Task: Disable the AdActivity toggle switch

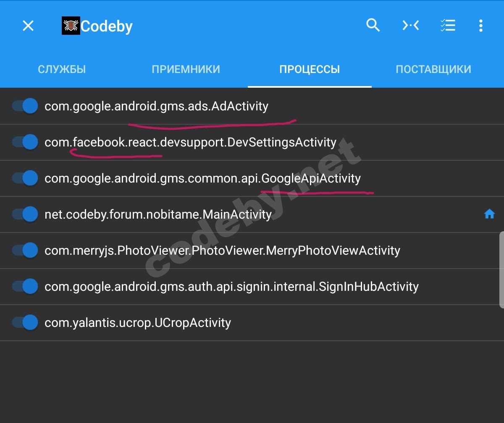Action: pyautogui.click(x=25, y=106)
